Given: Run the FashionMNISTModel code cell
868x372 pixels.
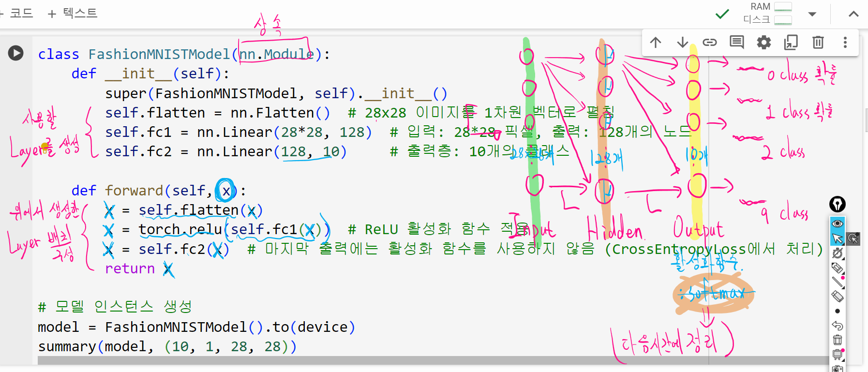Looking at the screenshot, I should [15, 53].
